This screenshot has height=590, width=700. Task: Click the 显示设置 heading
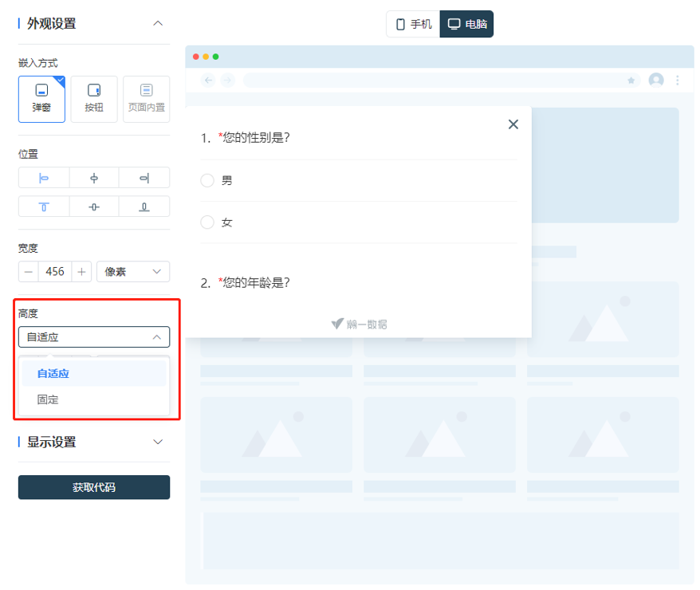[51, 442]
